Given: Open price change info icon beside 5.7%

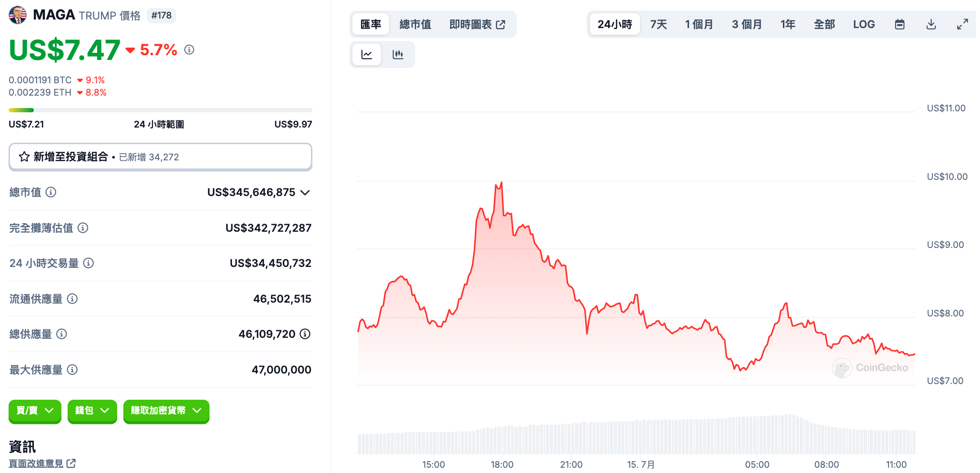Looking at the screenshot, I should [x=189, y=49].
